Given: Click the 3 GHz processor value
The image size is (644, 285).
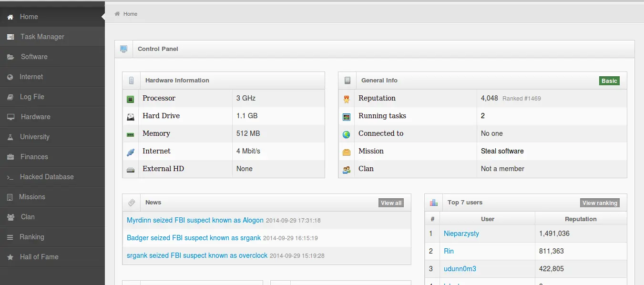Looking at the screenshot, I should pos(246,98).
